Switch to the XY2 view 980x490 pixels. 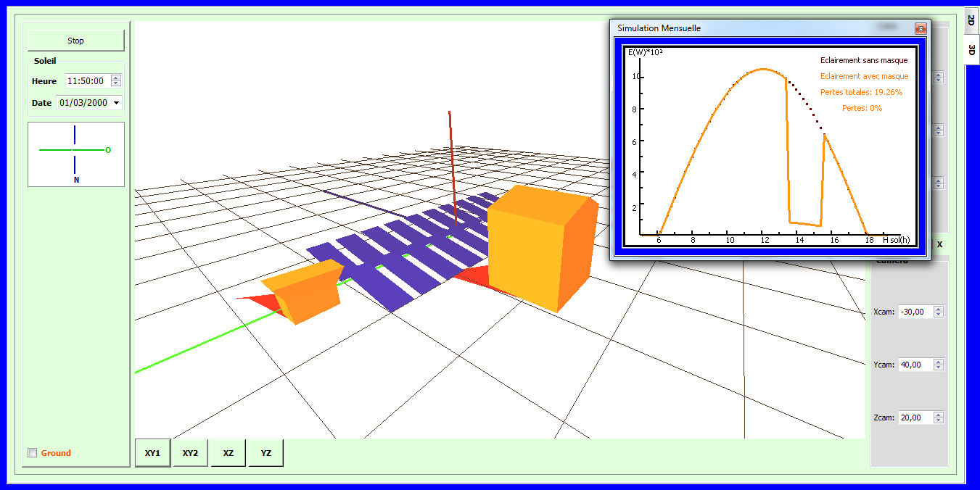point(190,453)
